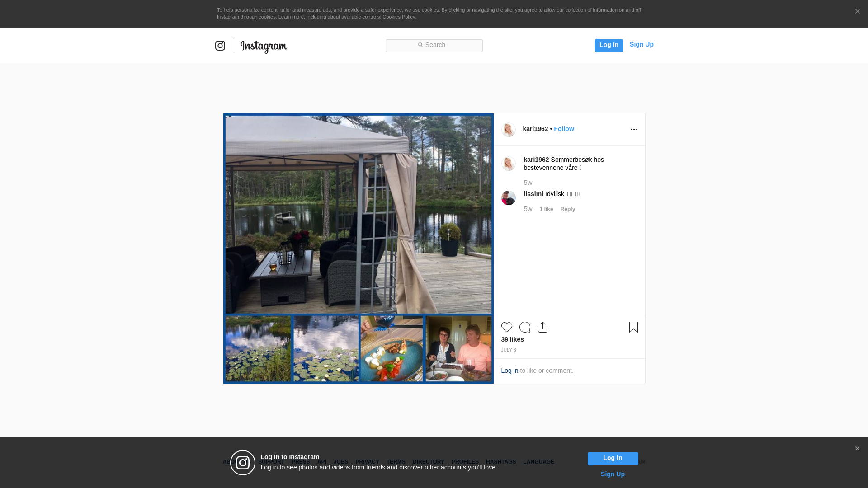Image resolution: width=868 pixels, height=488 pixels.
Task: Open the JULY 3 post date
Action: 508,350
